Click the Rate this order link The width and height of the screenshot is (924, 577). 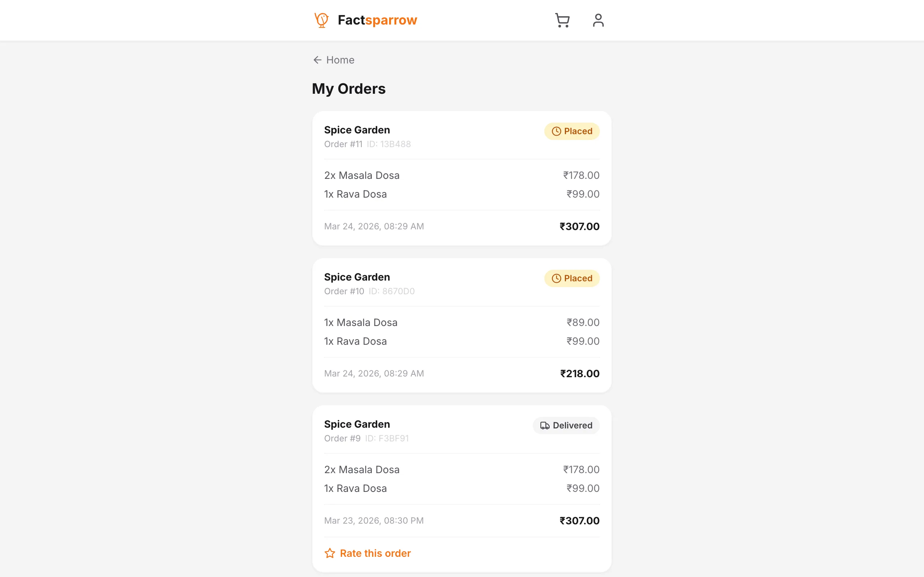375,553
